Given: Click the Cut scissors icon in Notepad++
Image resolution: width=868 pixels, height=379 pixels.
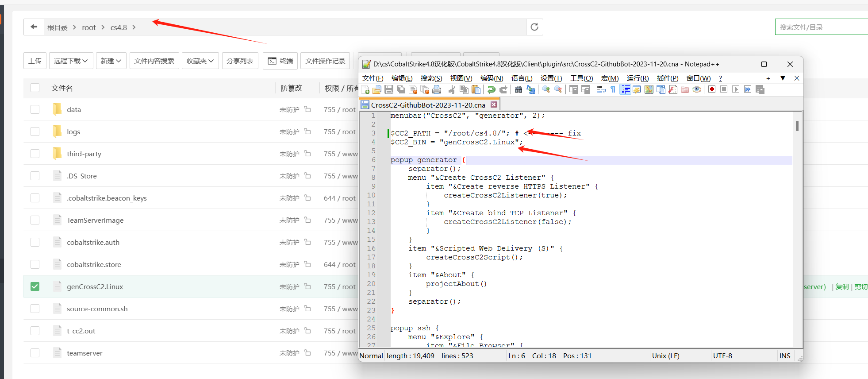Looking at the screenshot, I should [452, 89].
